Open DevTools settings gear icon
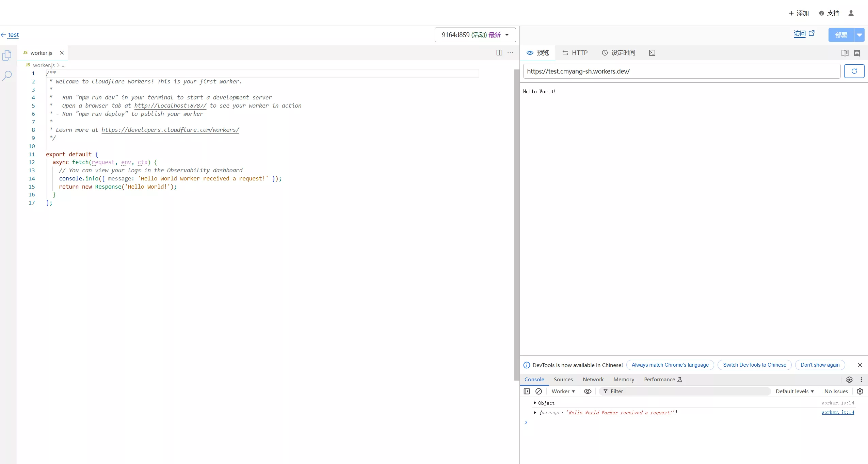 (x=849, y=380)
